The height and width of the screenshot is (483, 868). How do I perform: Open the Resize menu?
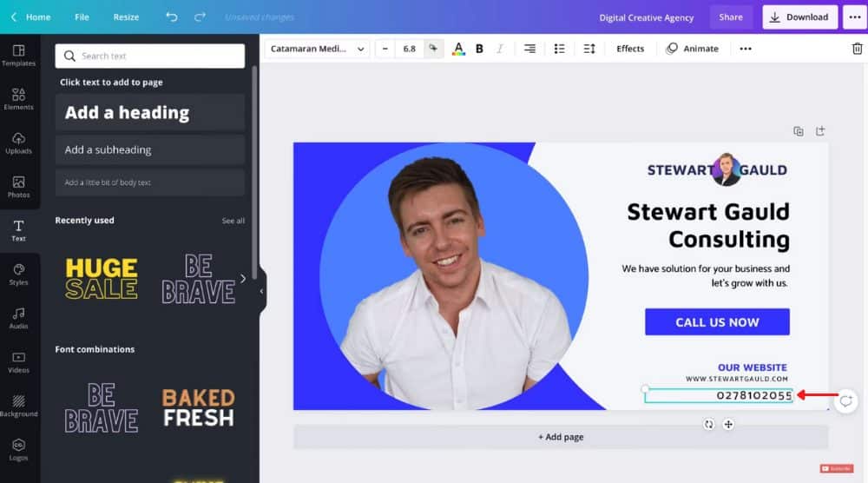[126, 17]
